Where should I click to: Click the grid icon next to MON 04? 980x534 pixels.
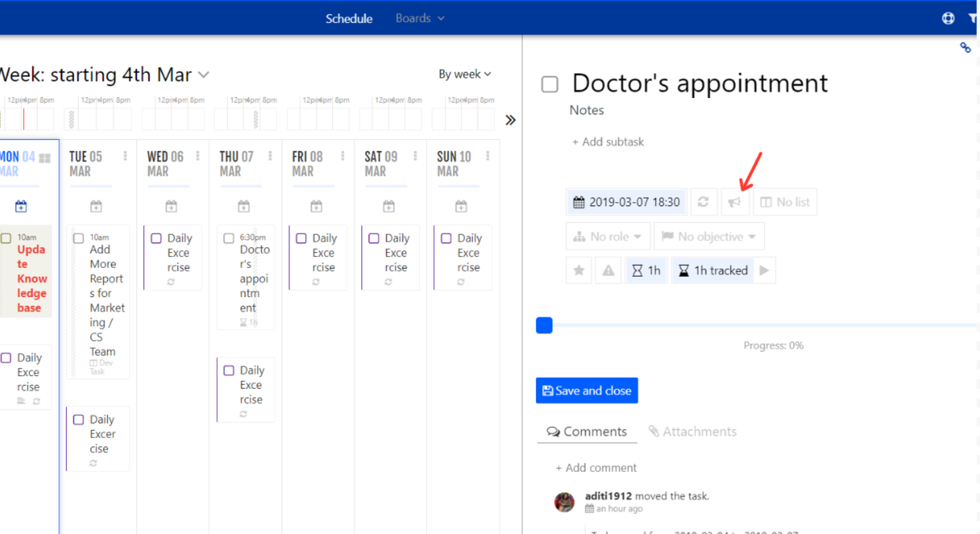pyautogui.click(x=45, y=158)
